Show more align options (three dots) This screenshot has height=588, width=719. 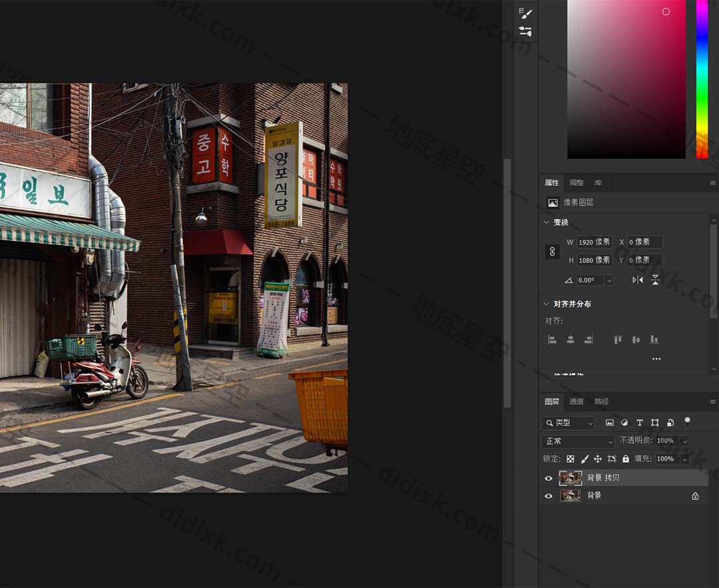(656, 359)
